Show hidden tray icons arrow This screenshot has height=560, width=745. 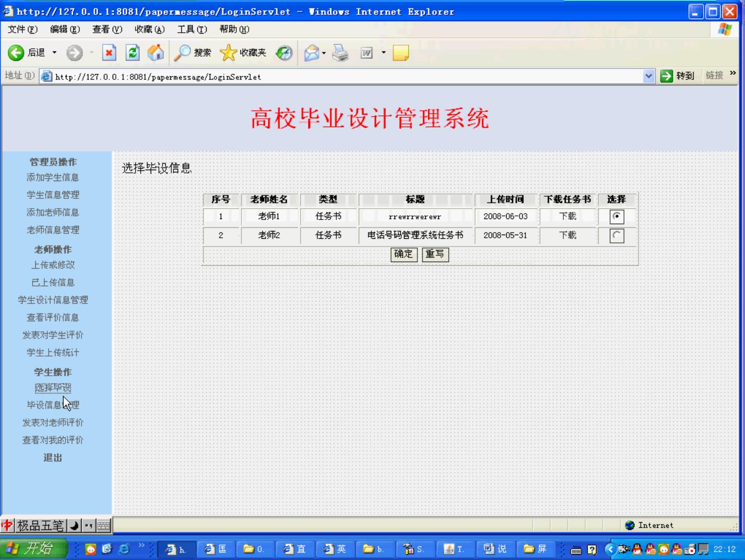point(610,549)
